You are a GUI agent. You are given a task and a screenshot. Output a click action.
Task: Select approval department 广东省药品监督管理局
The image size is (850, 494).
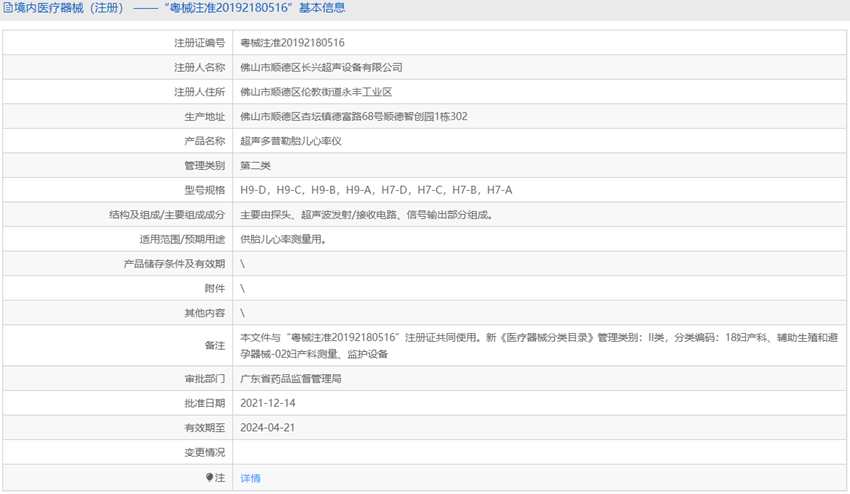point(291,378)
